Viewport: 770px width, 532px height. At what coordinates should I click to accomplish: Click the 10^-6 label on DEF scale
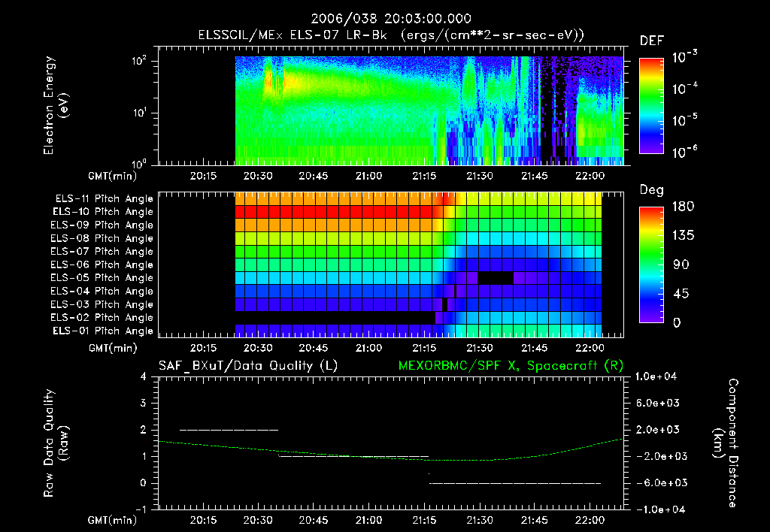point(684,152)
